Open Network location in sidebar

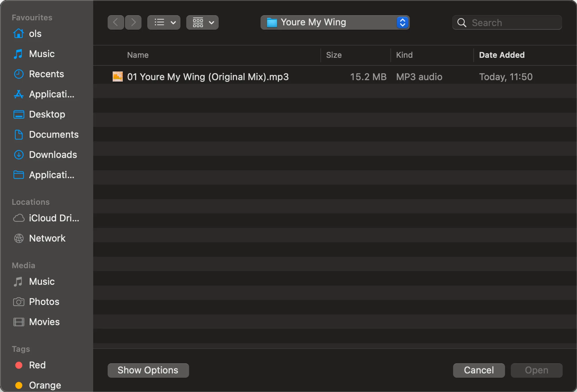47,238
